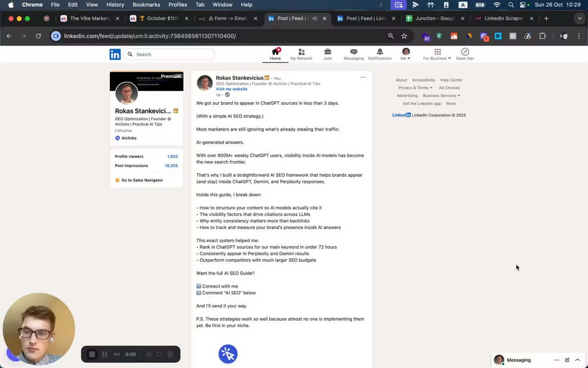Image resolution: width=588 pixels, height=368 pixels.
Task: Open the Chrome tab search dropdown
Action: tap(580, 18)
